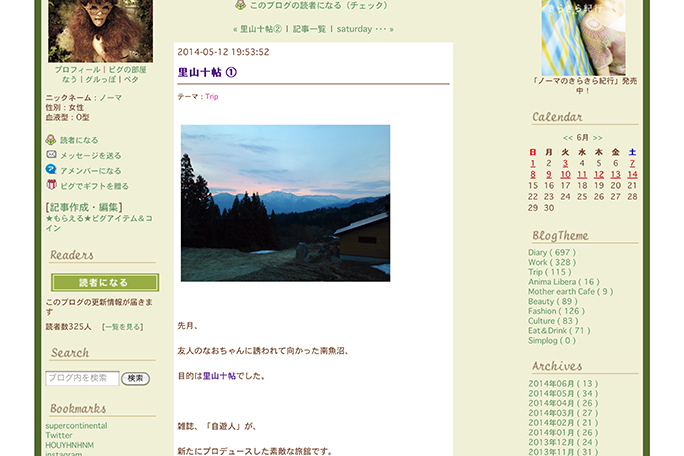View readers list via 一覧を見る
Screen dimensions: 684x456
(x=123, y=327)
